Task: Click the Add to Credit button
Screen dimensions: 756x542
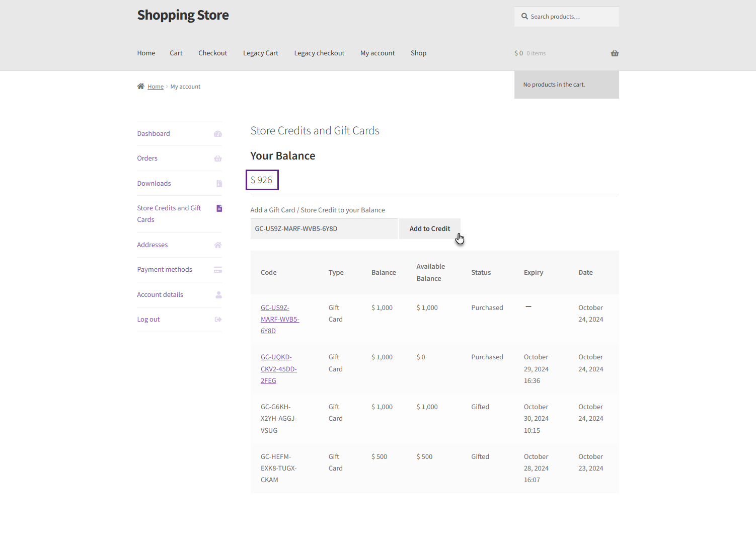Action: 430,229
